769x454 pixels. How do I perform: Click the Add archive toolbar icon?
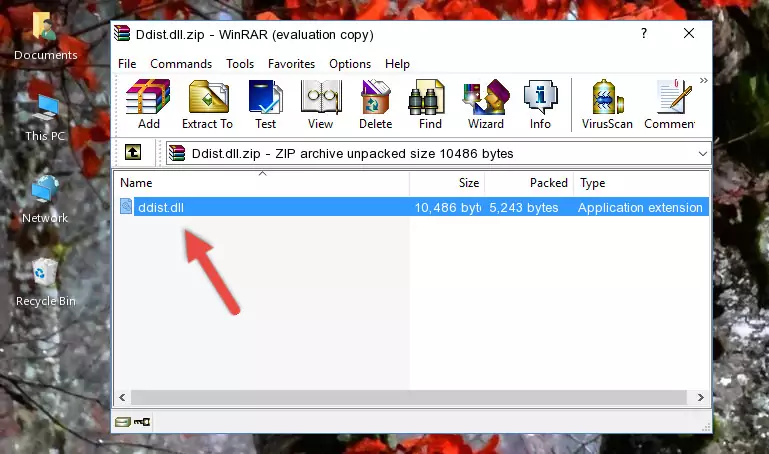(148, 104)
